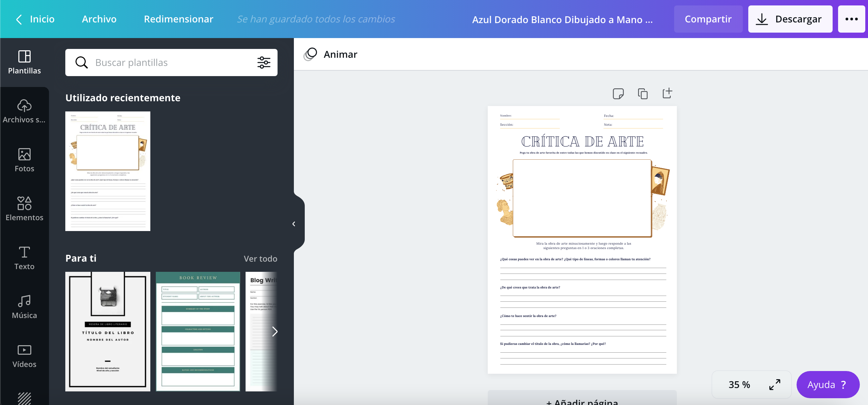Screen dimensions: 868x405
Task: Open the Texto sidebar panel
Action: pos(24,258)
